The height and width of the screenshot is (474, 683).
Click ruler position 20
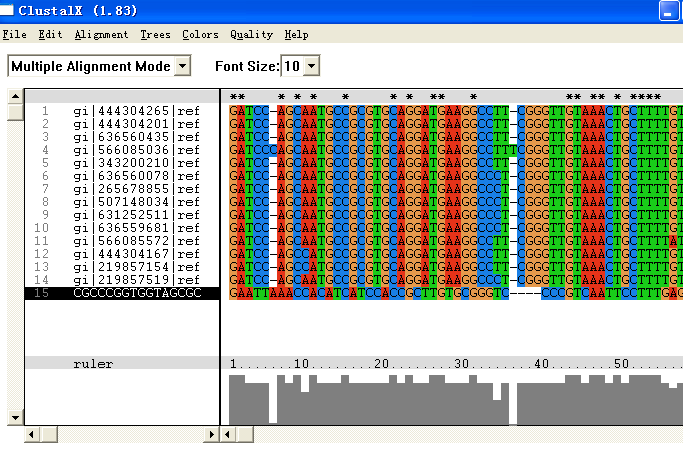coord(382,363)
